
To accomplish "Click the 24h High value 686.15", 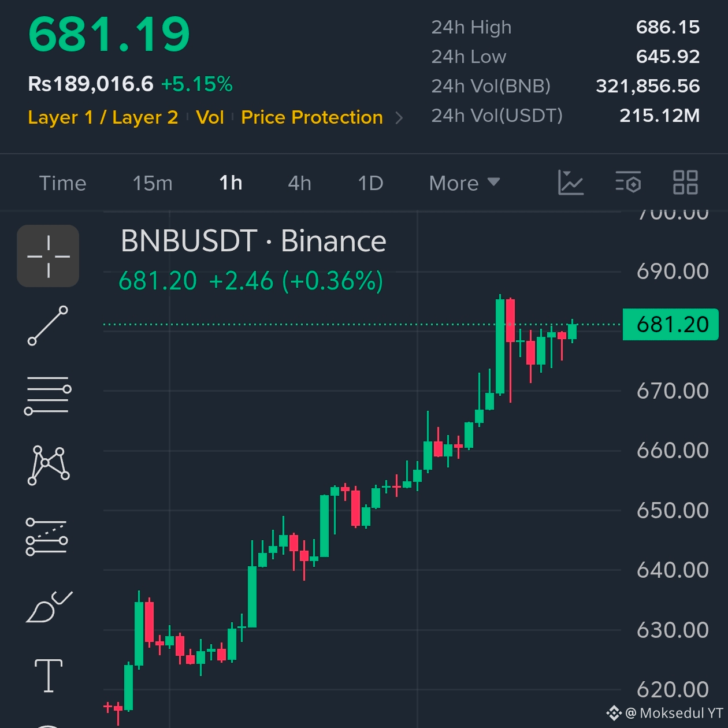I will [x=668, y=27].
